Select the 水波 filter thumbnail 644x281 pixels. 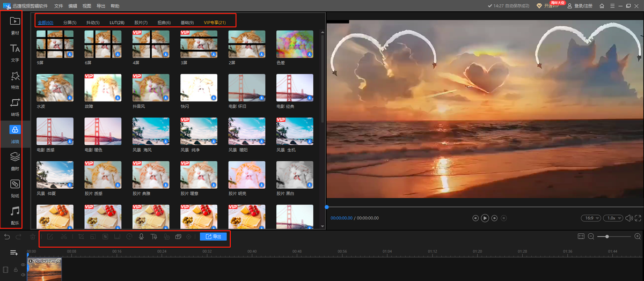pyautogui.click(x=55, y=87)
